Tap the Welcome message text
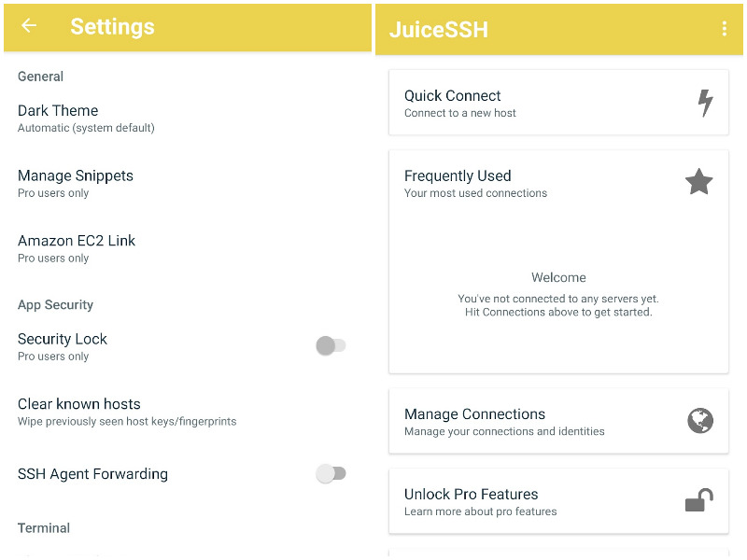Viewport: 747px width, 560px height. pyautogui.click(x=558, y=277)
